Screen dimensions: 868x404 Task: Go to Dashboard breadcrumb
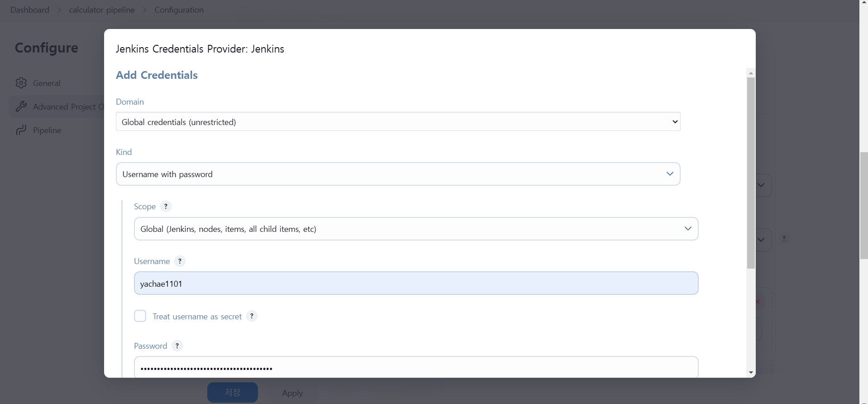tap(30, 10)
